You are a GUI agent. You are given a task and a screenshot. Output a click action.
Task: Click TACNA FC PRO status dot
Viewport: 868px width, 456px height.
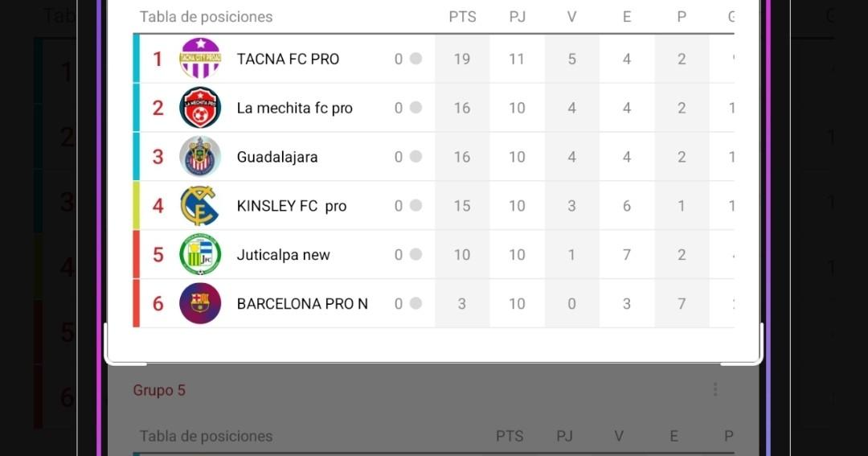pos(416,59)
